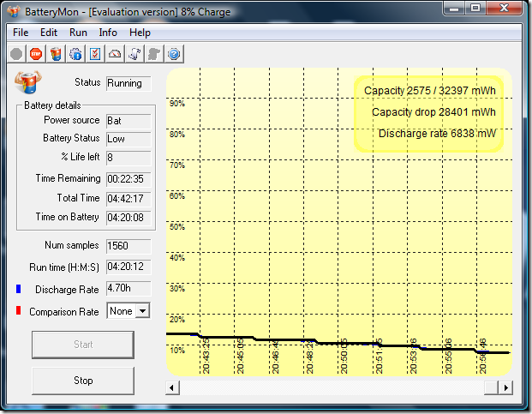The image size is (532, 414).
Task: Click the blue question mark help icon
Action: 174,54
